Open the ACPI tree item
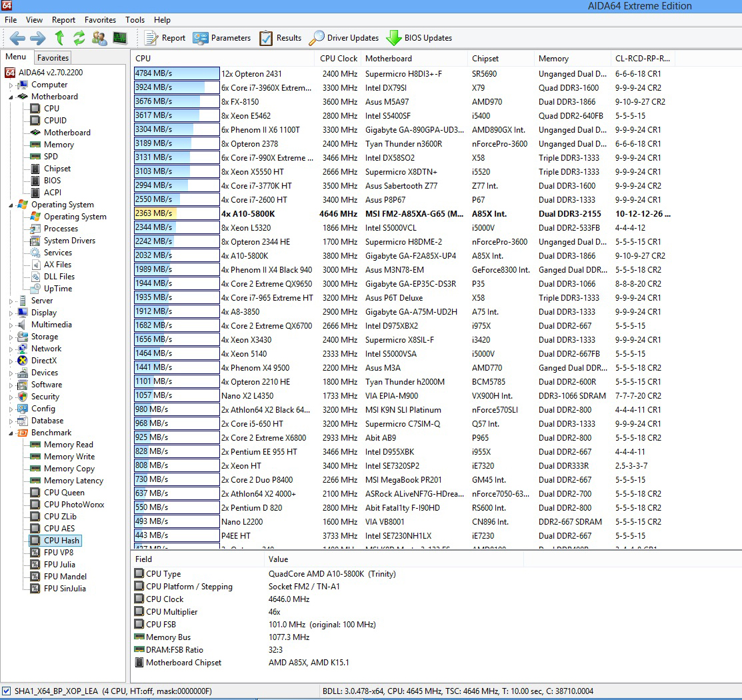Image resolution: width=742 pixels, height=700 pixels. coord(53,192)
